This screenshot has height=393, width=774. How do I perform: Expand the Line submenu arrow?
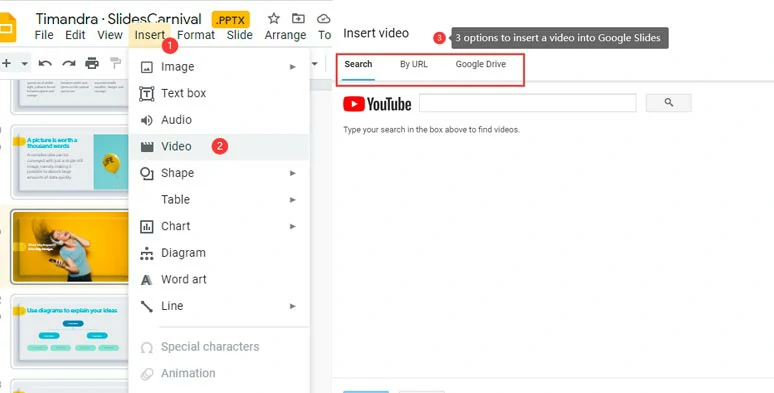293,306
